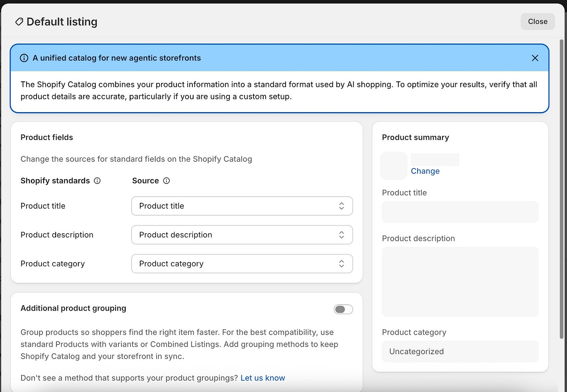Click the tag icon beside Default listing
This screenshot has height=392, width=567.
tap(19, 22)
